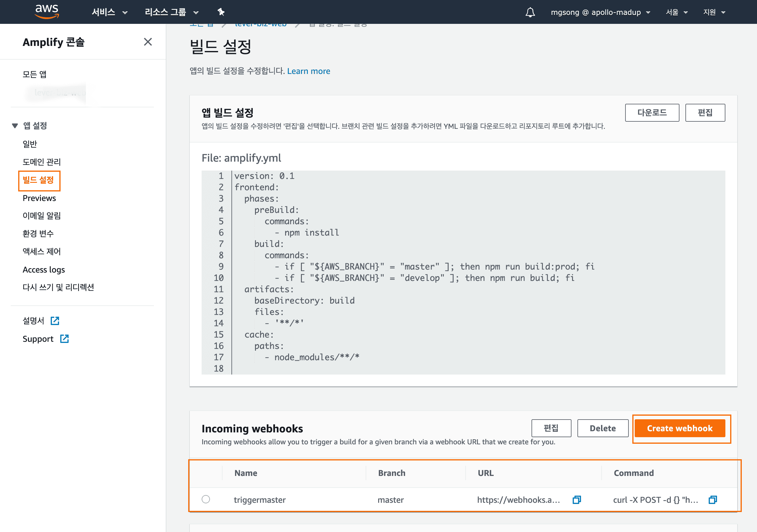This screenshot has width=757, height=532.
Task: Open the 서비스 services dropdown
Action: click(109, 12)
